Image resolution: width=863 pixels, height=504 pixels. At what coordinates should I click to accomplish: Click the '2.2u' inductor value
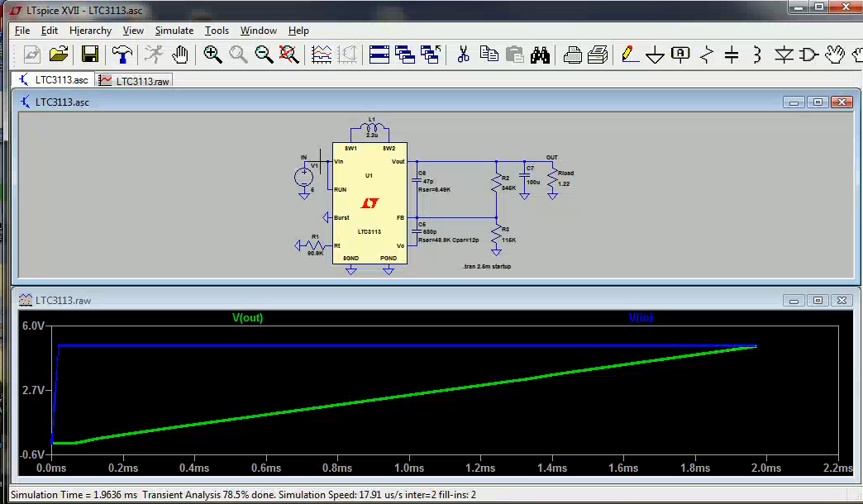point(372,135)
